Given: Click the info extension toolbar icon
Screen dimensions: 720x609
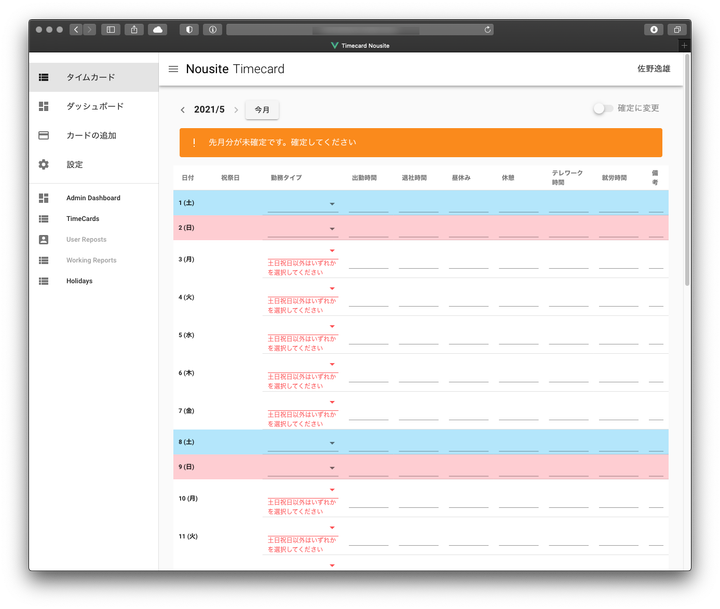Looking at the screenshot, I should (x=213, y=29).
